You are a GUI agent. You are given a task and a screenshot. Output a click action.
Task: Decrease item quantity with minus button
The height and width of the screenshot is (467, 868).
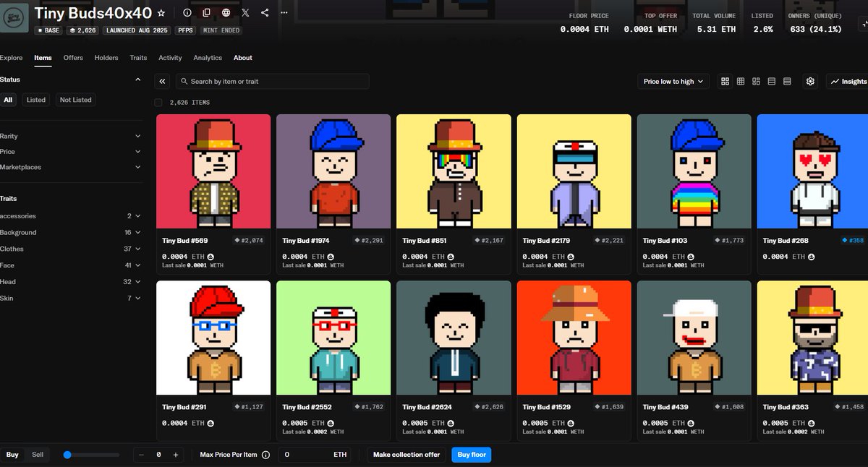(141, 455)
